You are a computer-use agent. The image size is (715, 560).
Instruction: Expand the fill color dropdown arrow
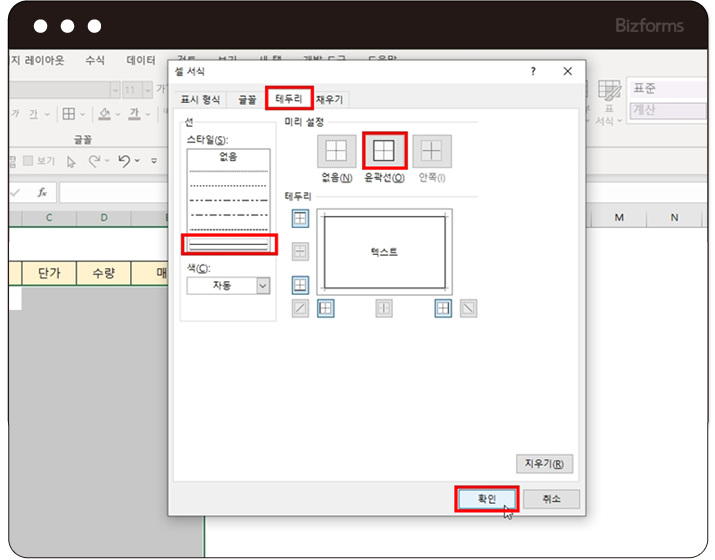click(x=118, y=114)
